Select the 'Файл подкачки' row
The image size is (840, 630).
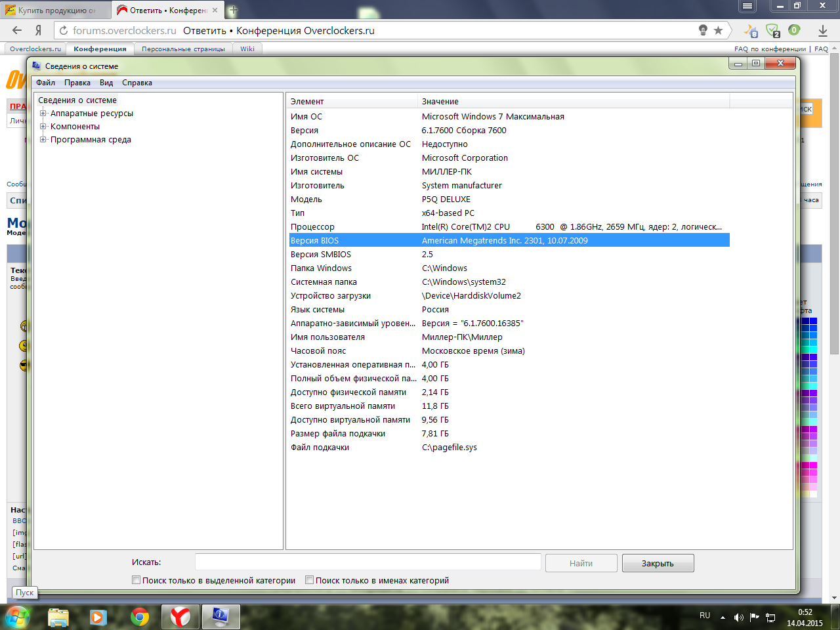[509, 447]
